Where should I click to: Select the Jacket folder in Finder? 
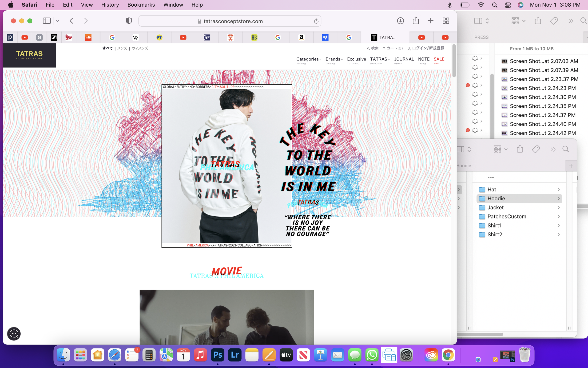519,207
